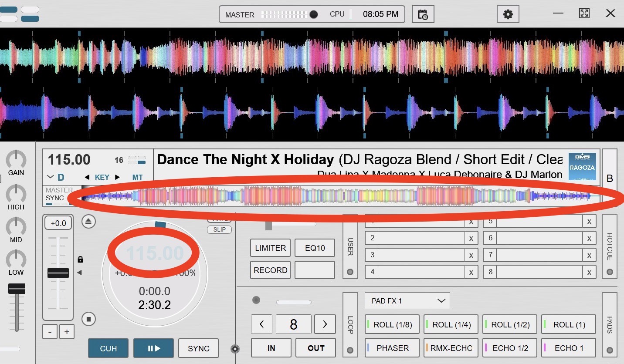Screen dimensions: 624x364
Task: Open the calendar clock scheduler icon
Action: point(423,14)
